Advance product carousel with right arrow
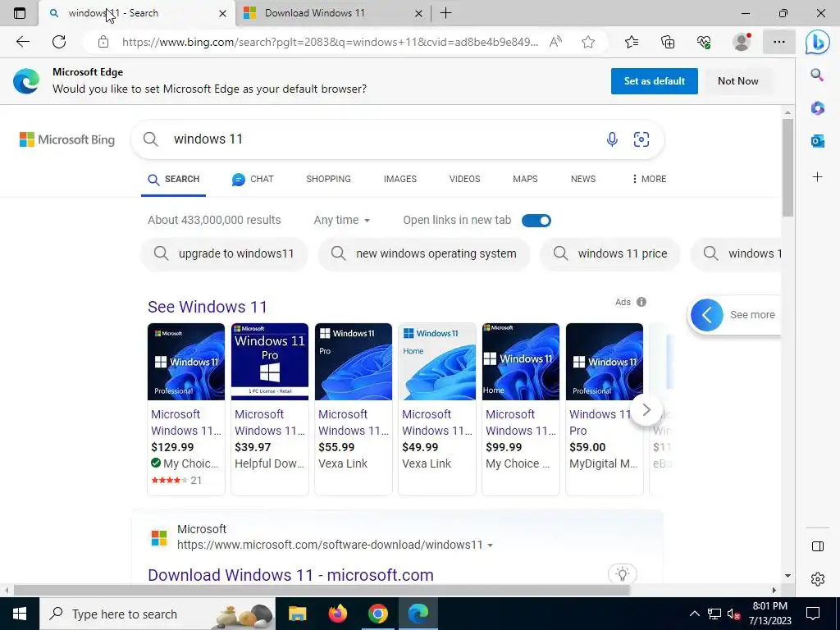Viewport: 840px width, 630px height. [x=646, y=410]
